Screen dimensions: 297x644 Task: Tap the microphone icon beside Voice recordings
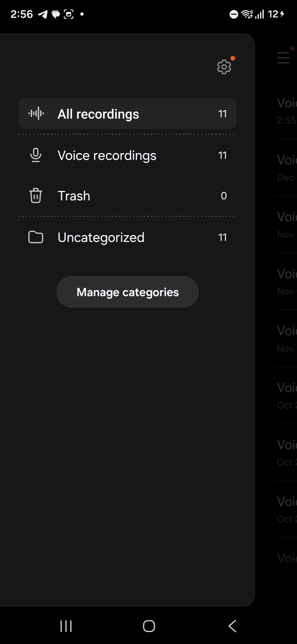36,155
